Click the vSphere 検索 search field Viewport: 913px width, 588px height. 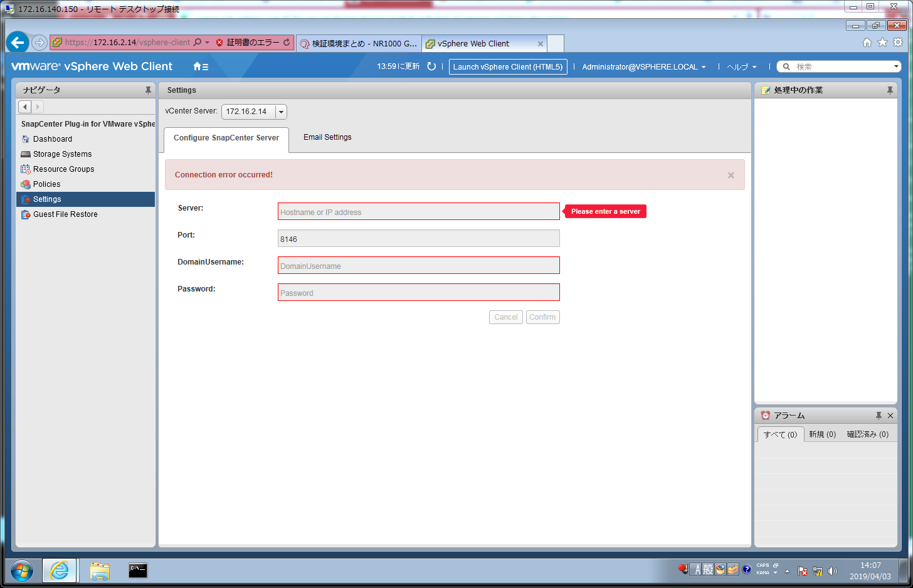pyautogui.click(x=840, y=66)
